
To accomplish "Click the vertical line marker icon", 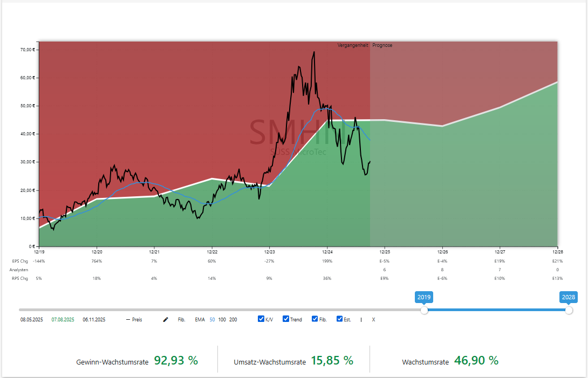I will (x=361, y=320).
